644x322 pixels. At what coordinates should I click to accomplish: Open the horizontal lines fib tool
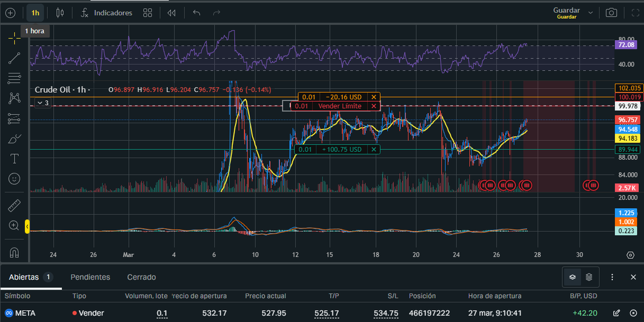[15, 78]
